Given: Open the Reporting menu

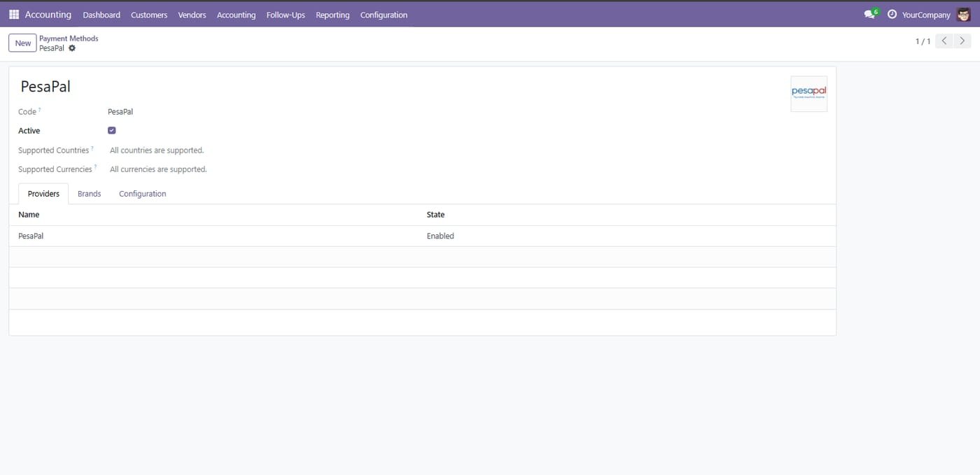Looking at the screenshot, I should tap(332, 15).
